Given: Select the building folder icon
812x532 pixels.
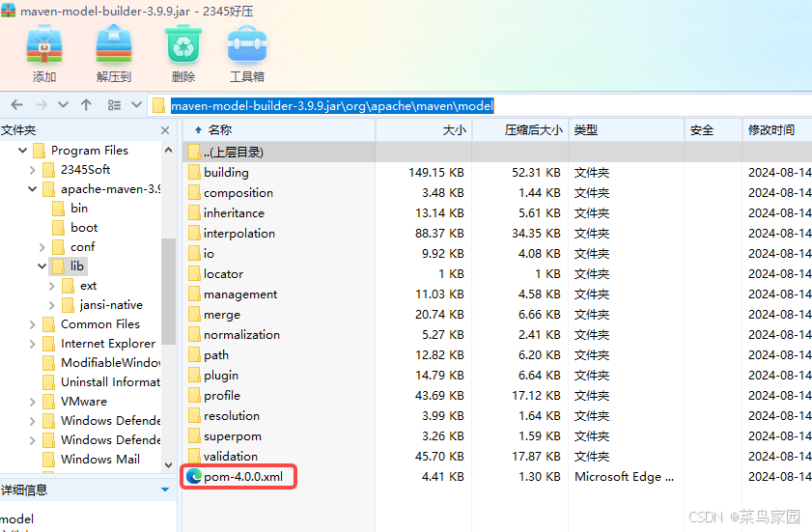Looking at the screenshot, I should (x=194, y=172).
